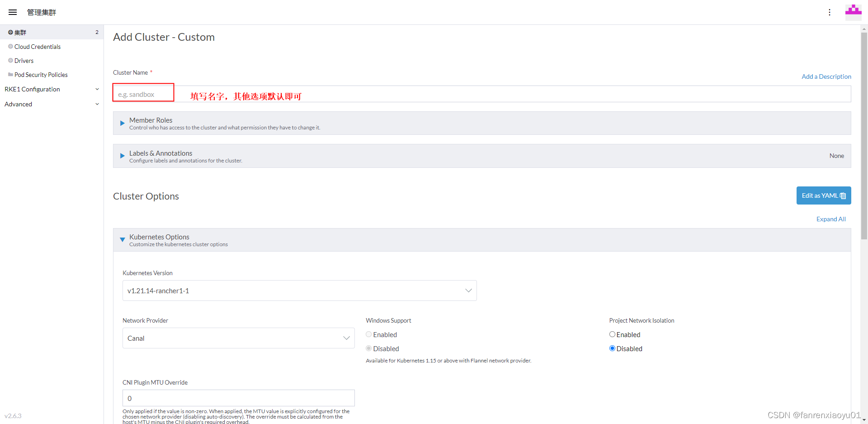Open the Network Provider dropdown

coord(238,338)
